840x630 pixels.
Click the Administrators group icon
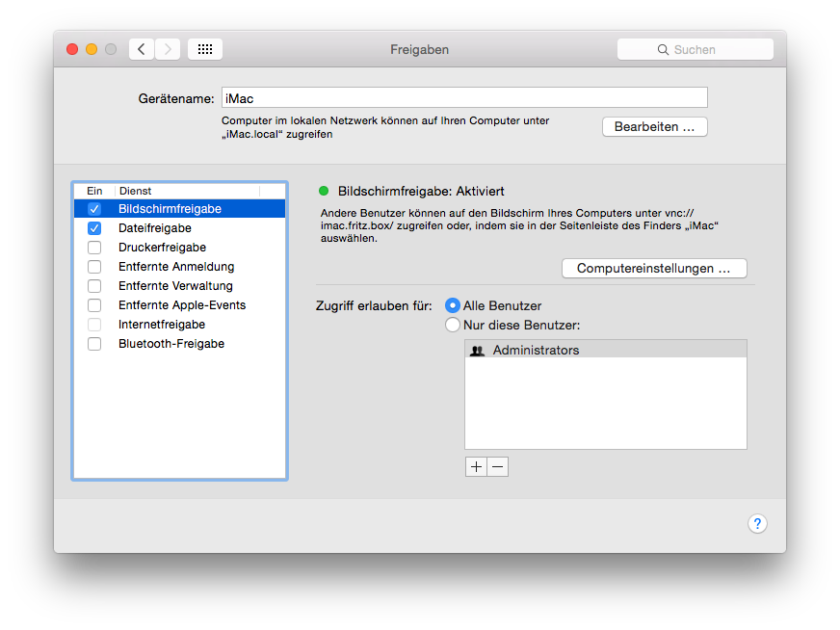click(x=477, y=351)
